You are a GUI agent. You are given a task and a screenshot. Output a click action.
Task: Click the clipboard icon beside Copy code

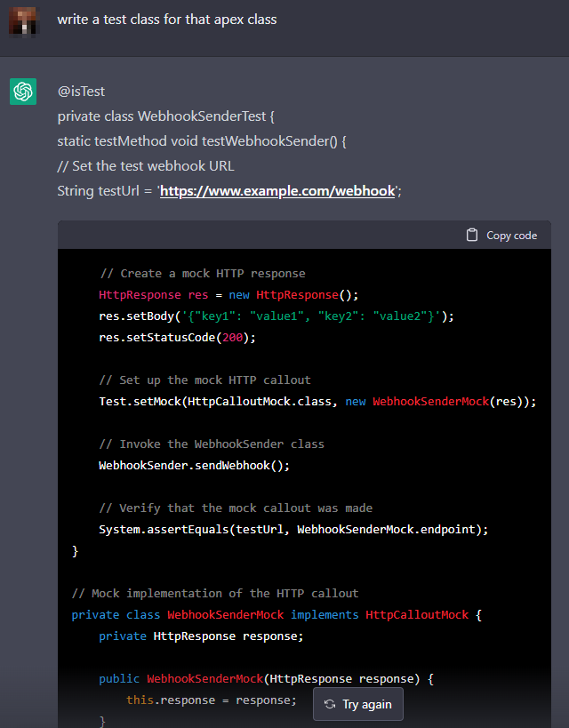pyautogui.click(x=472, y=235)
